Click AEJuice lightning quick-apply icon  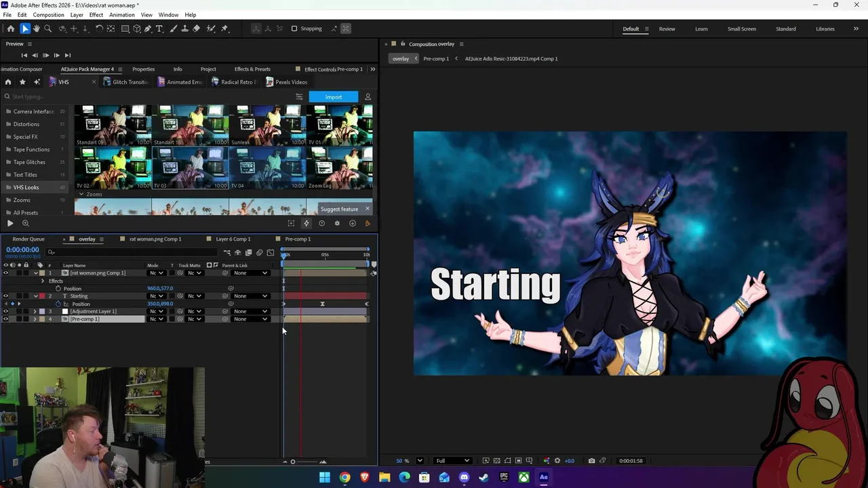pyautogui.click(x=307, y=223)
